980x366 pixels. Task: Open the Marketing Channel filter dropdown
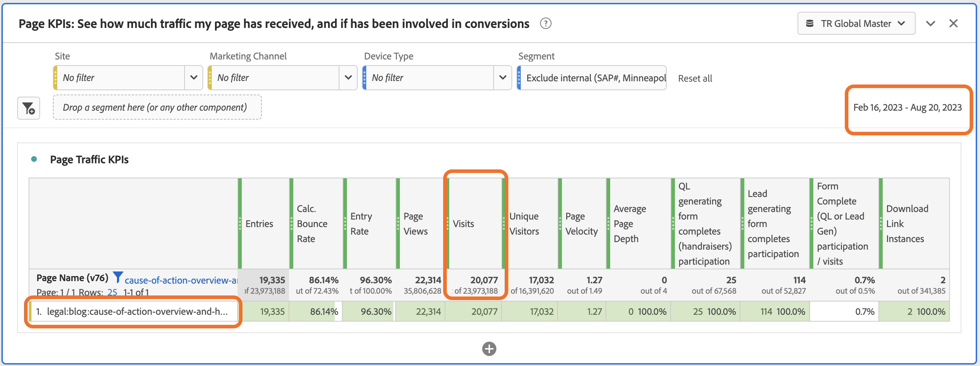click(x=348, y=78)
